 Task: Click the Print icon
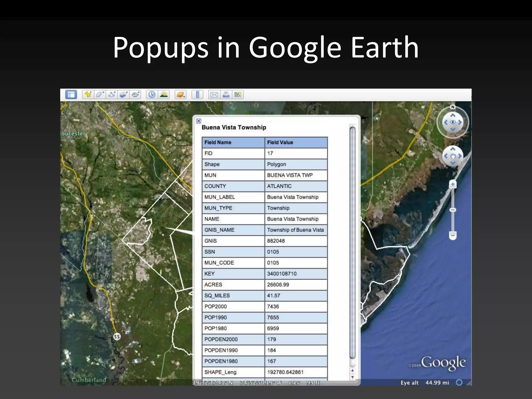226,95
